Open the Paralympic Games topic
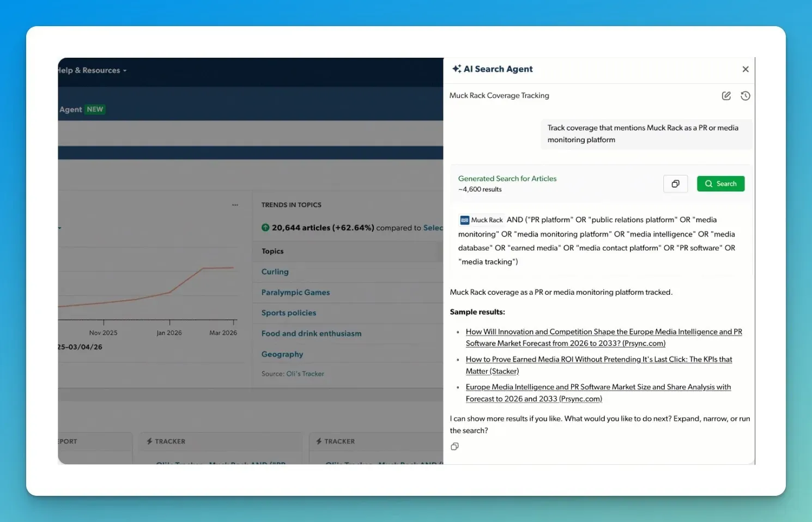This screenshot has height=522, width=812. (295, 292)
